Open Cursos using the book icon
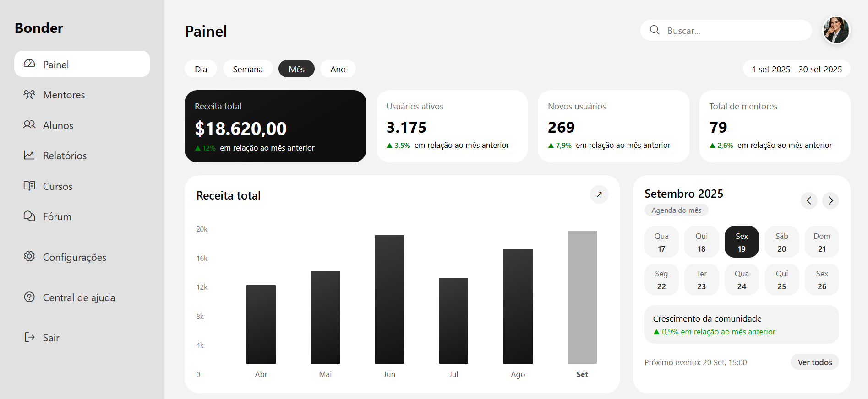Screen dimensions: 868x399 point(29,186)
